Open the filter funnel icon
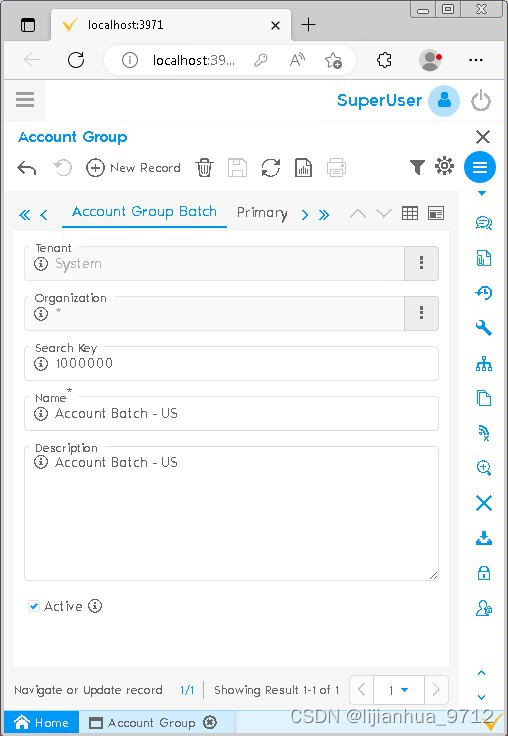The height and width of the screenshot is (736, 508). coord(417,167)
